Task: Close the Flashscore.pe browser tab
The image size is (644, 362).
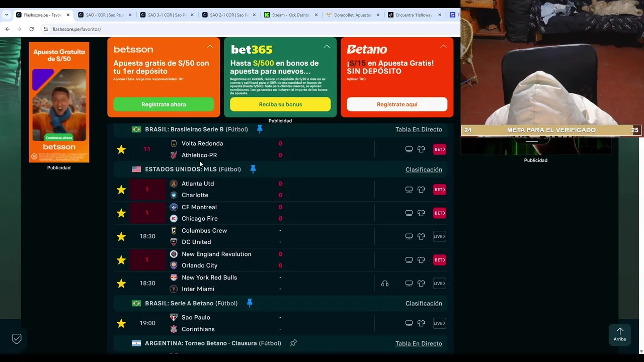Action: pyautogui.click(x=68, y=15)
